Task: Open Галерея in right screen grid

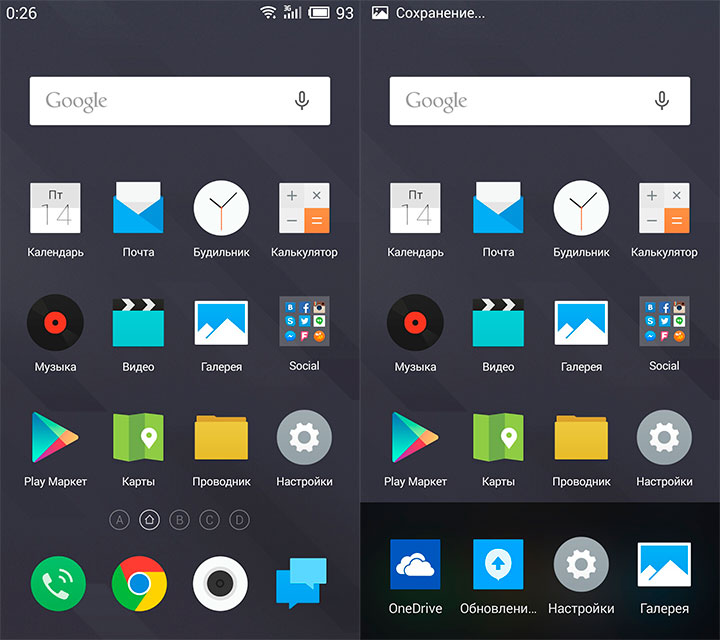Action: (x=581, y=323)
